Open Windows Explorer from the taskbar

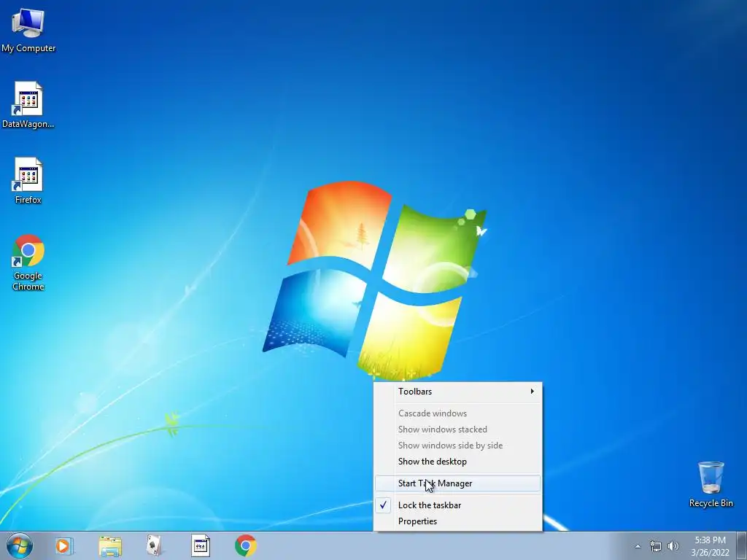point(110,545)
